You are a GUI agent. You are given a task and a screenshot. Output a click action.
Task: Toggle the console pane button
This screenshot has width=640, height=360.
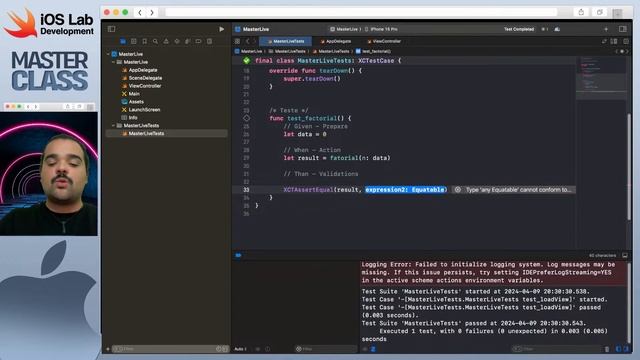pyautogui.click(x=626, y=349)
